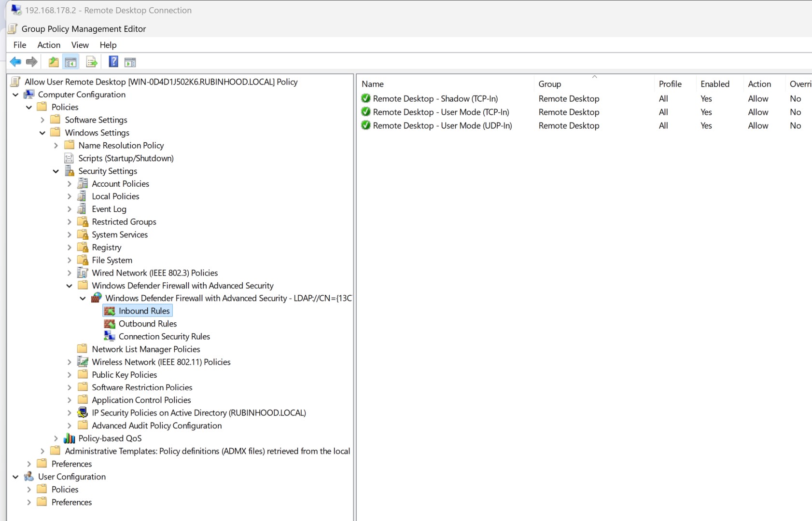Image resolution: width=812 pixels, height=521 pixels.
Task: Expand the Name Resolution Policy node
Action: click(56, 146)
